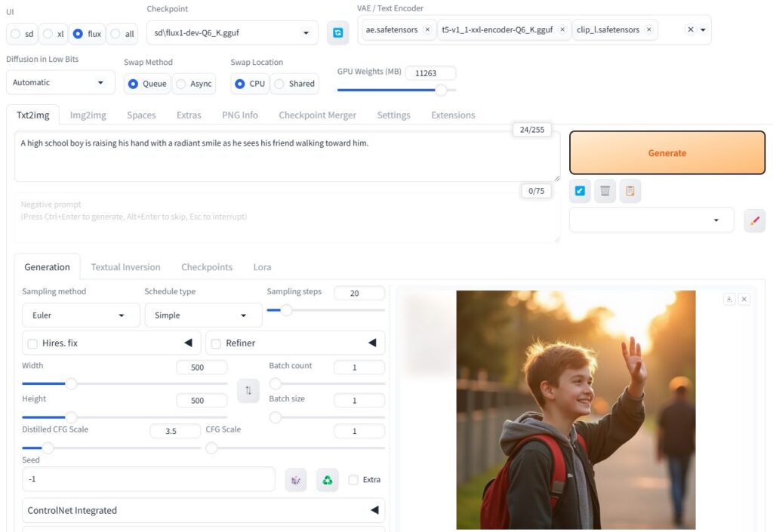Expand the ControlNet Integrated section
Viewport: 773px width, 532px height.
coord(203,510)
